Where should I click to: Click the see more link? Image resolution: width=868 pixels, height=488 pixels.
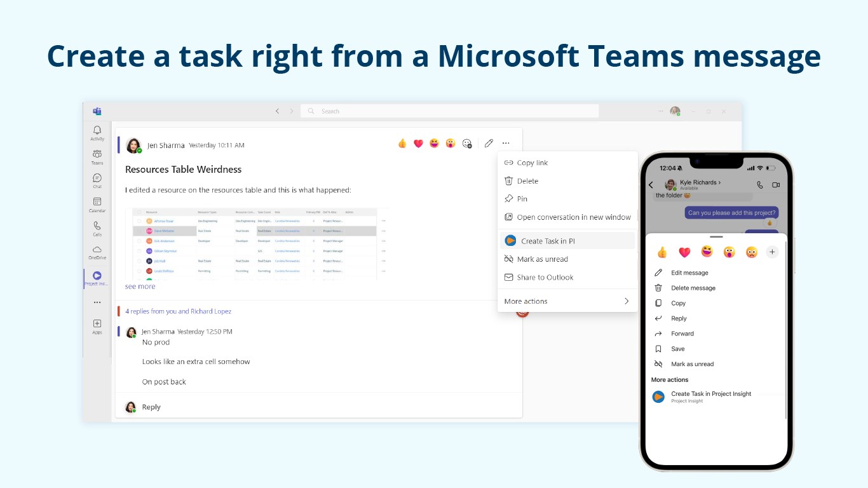140,287
